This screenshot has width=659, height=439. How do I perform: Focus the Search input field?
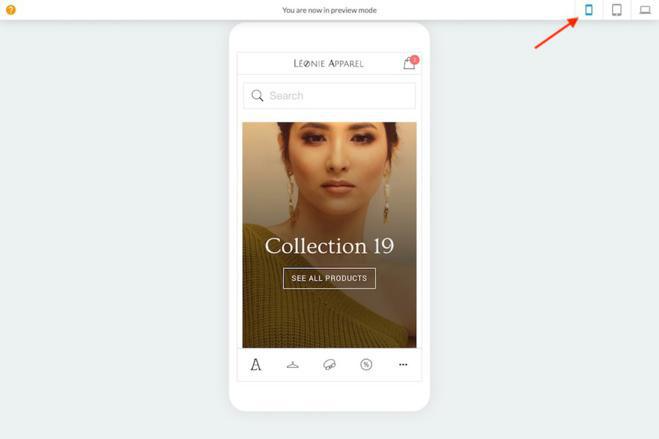[338, 96]
